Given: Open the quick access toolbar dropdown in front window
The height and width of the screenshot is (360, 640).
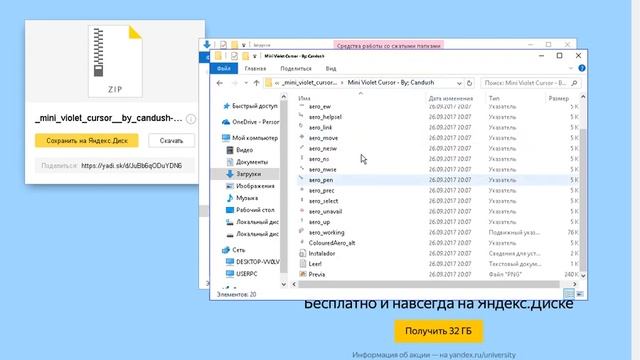Looking at the screenshot, I should pyautogui.click(x=255, y=56).
